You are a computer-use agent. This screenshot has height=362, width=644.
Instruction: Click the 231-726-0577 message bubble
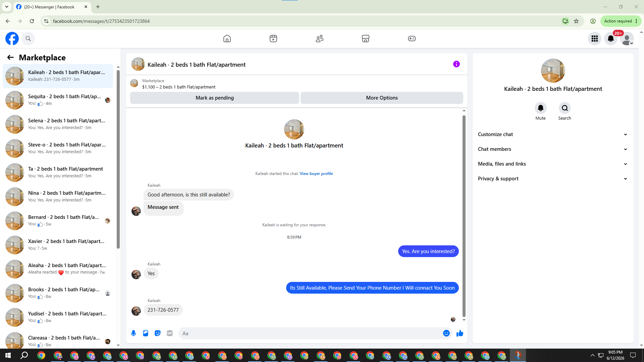[x=163, y=310]
